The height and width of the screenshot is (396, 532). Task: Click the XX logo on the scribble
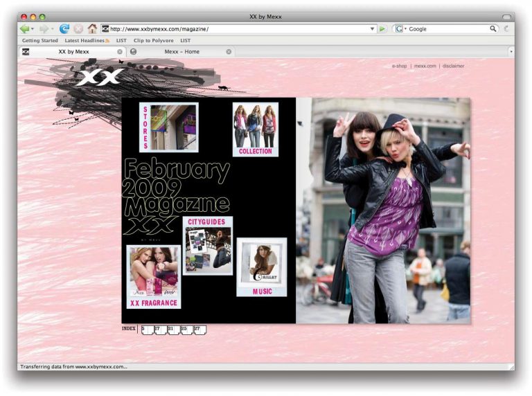point(99,77)
